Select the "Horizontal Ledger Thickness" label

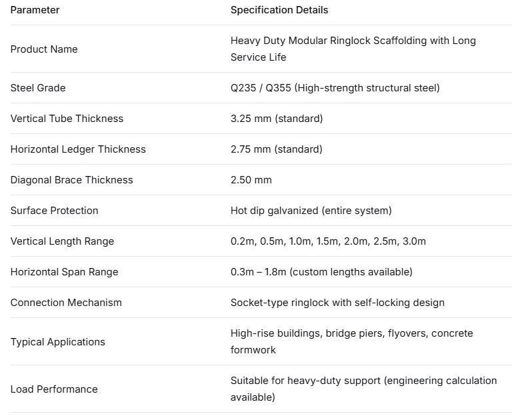78,149
